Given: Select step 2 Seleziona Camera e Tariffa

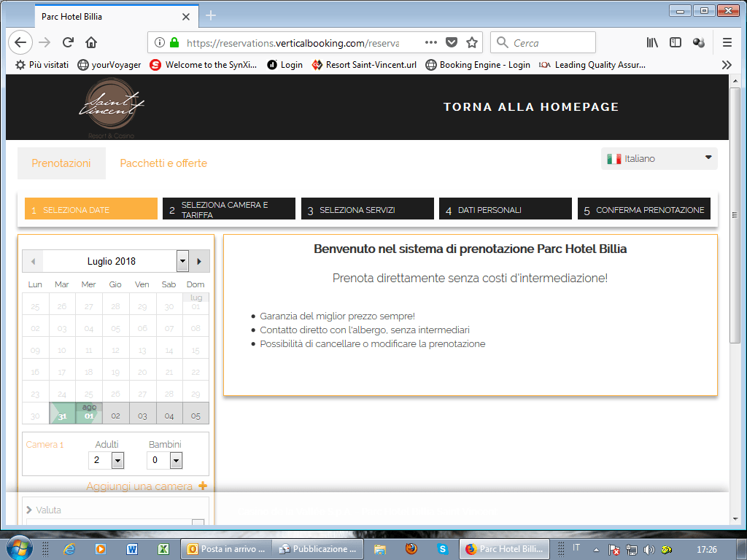Looking at the screenshot, I should coord(228,209).
